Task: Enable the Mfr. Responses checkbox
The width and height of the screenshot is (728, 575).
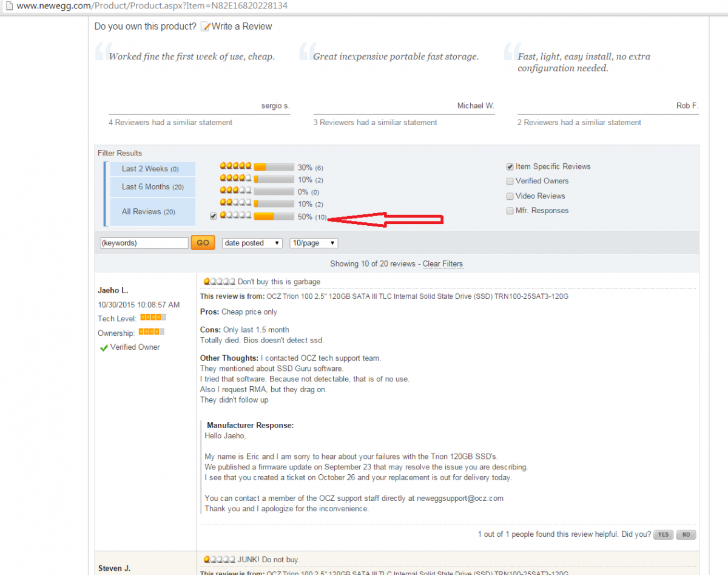Action: coord(510,211)
